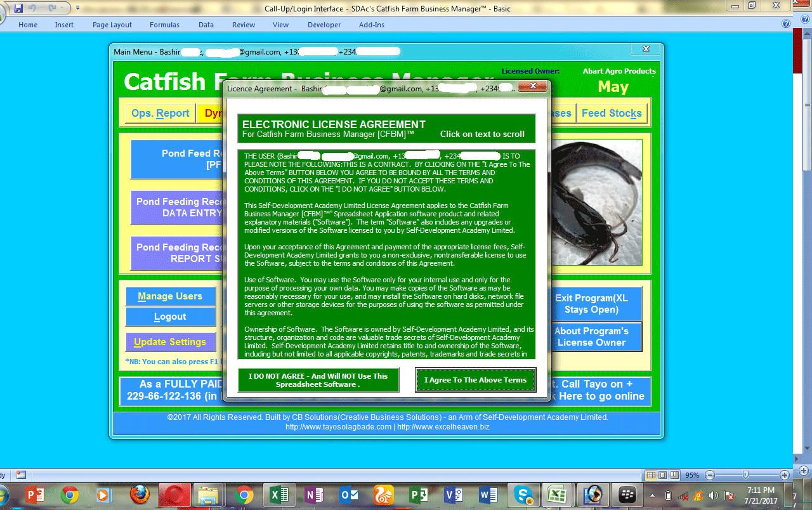Click the zoom out minus button

[710, 475]
